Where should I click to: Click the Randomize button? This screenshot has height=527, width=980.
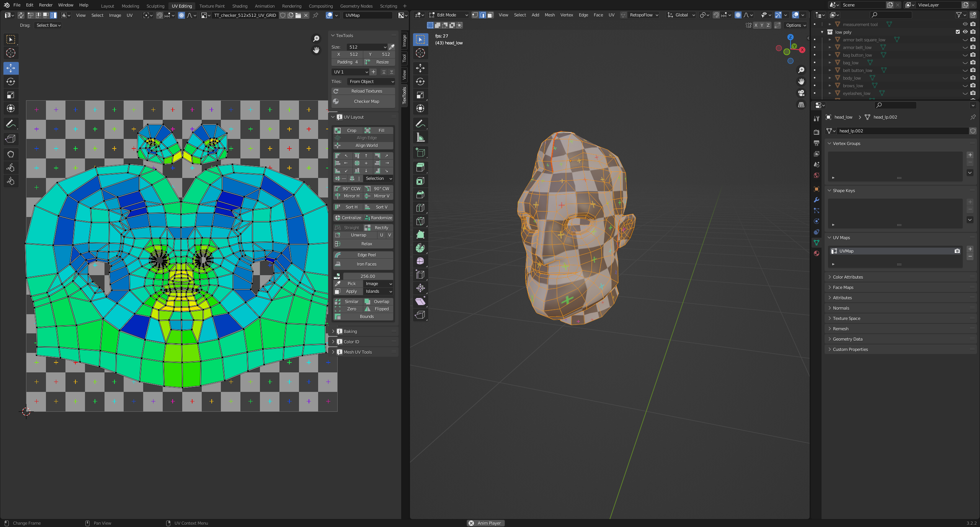tap(378, 218)
